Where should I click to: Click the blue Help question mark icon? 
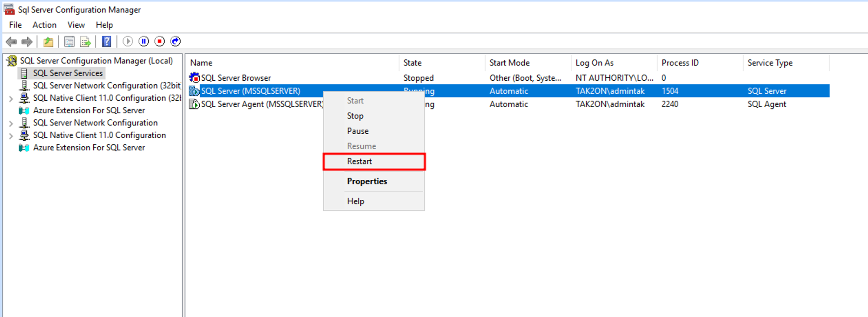point(106,42)
